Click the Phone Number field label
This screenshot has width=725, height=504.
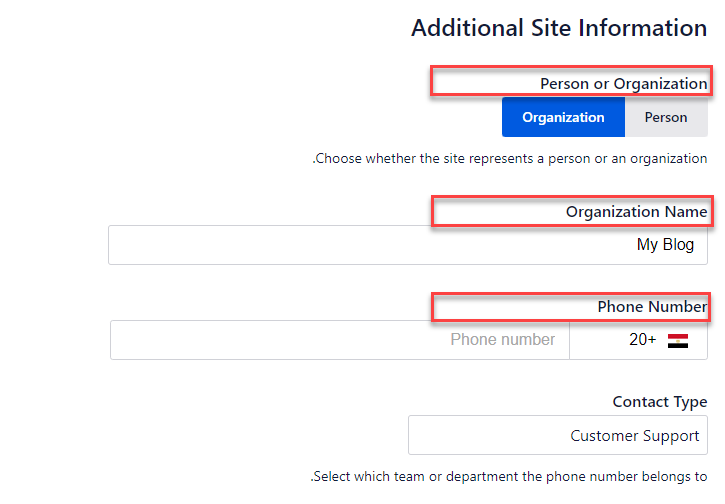coord(652,307)
